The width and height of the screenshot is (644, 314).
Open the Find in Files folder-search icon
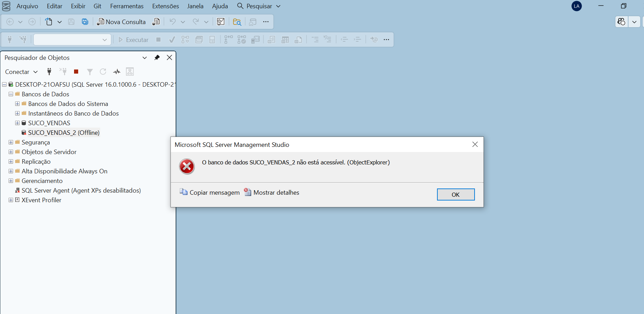[x=237, y=22]
